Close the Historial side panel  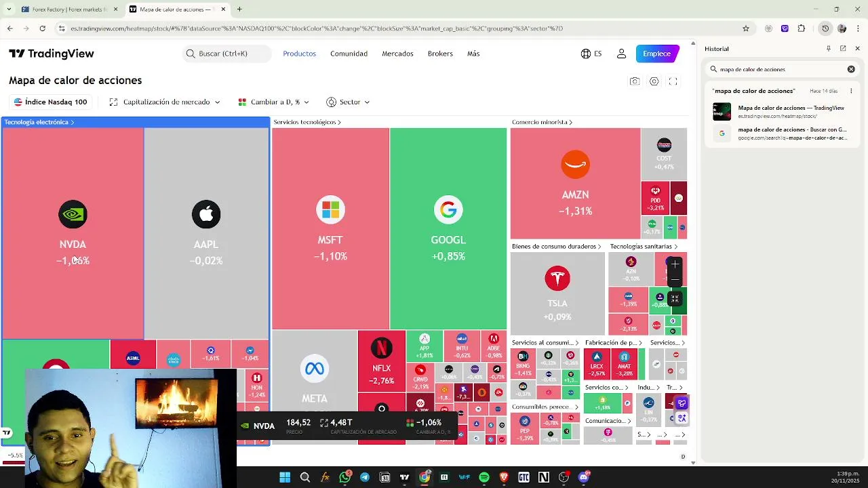857,49
